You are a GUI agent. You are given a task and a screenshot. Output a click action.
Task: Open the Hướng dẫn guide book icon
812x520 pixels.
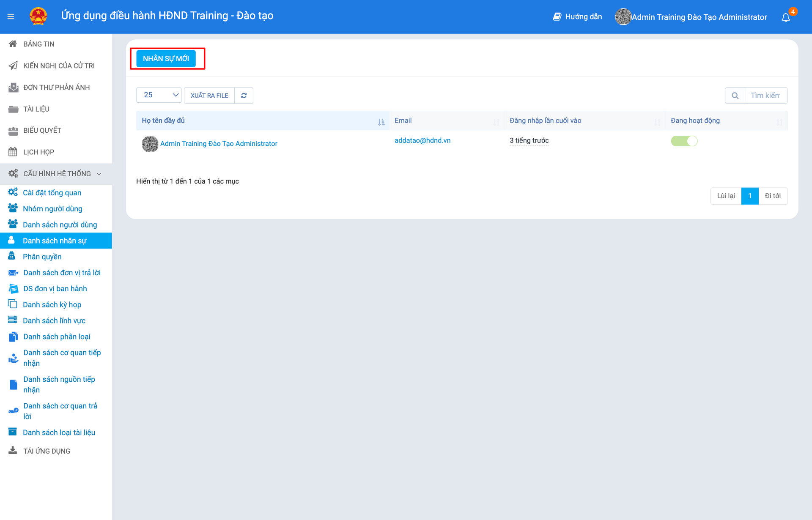557,16
